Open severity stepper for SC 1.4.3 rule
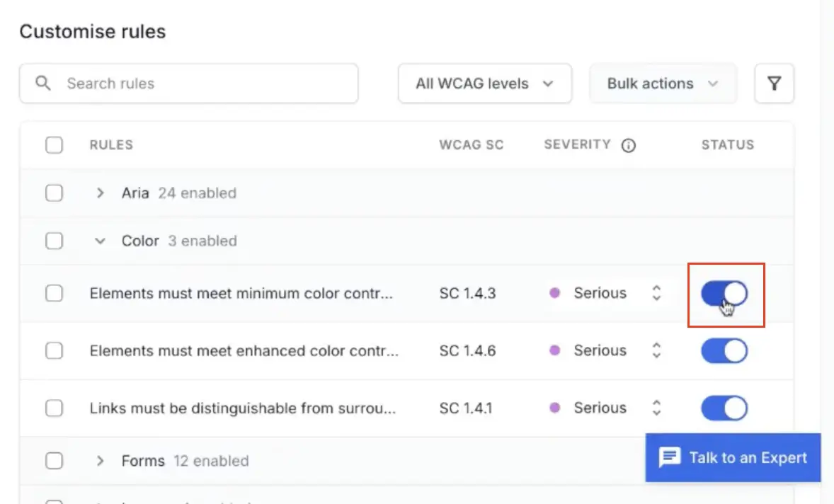The image size is (834, 504). click(656, 293)
